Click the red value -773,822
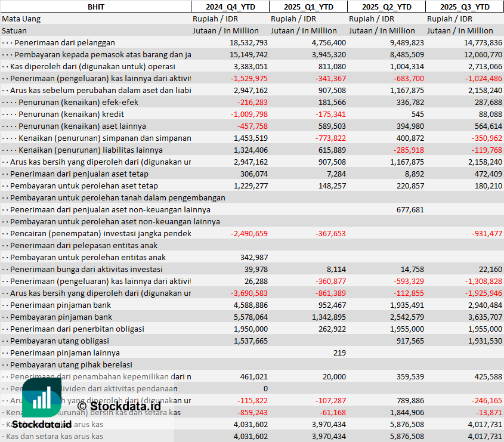The width and height of the screenshot is (504, 442). pos(330,138)
